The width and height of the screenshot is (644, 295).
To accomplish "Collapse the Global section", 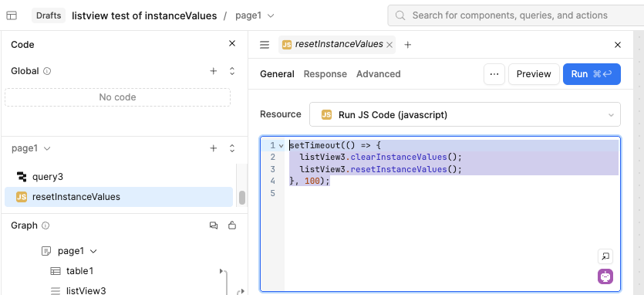I will (x=232, y=71).
